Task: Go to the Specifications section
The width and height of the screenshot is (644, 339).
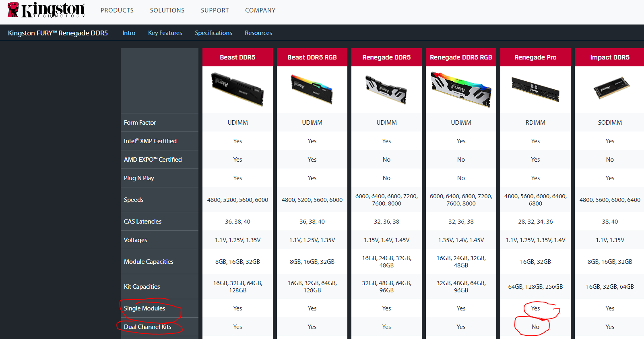Action: point(213,33)
